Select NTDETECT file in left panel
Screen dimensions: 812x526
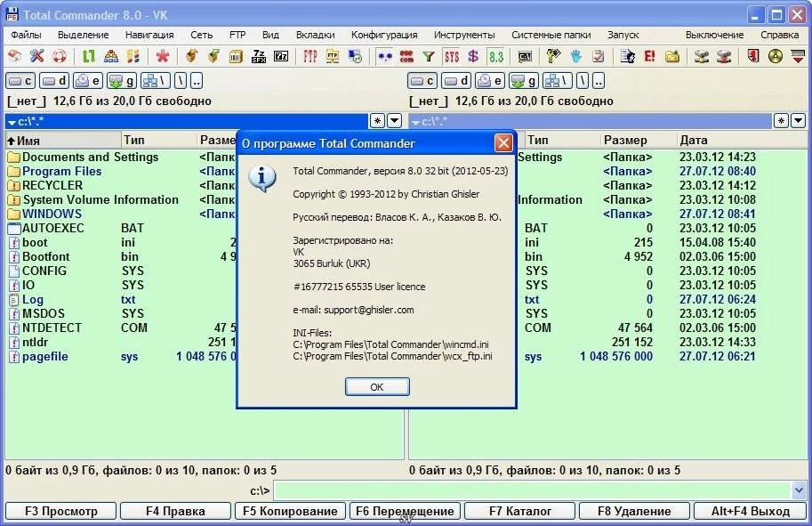tap(52, 328)
